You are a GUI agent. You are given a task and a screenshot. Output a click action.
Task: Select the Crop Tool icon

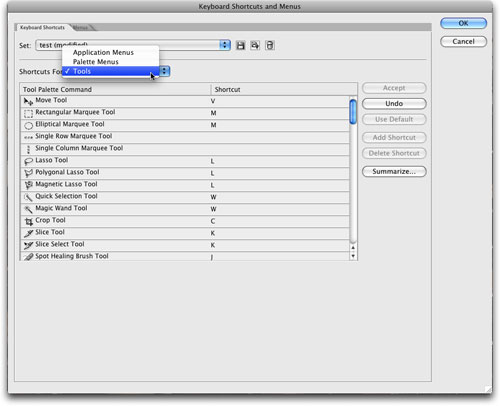pos(28,221)
